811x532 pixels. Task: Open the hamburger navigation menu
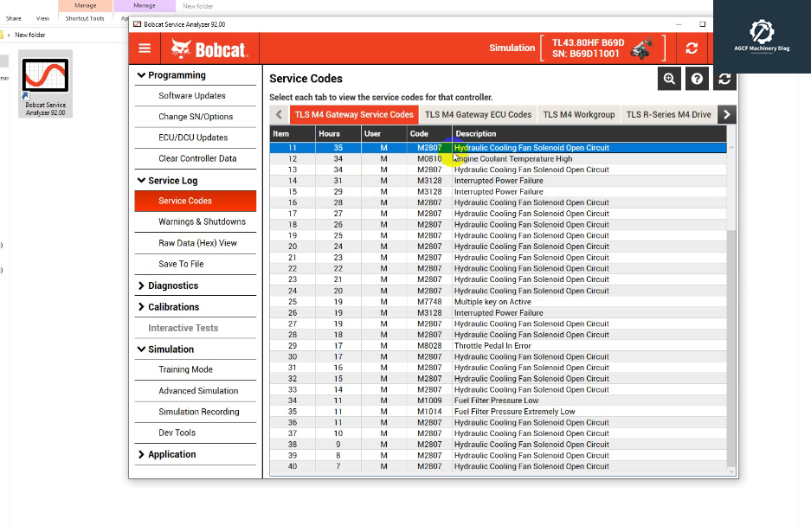click(145, 48)
